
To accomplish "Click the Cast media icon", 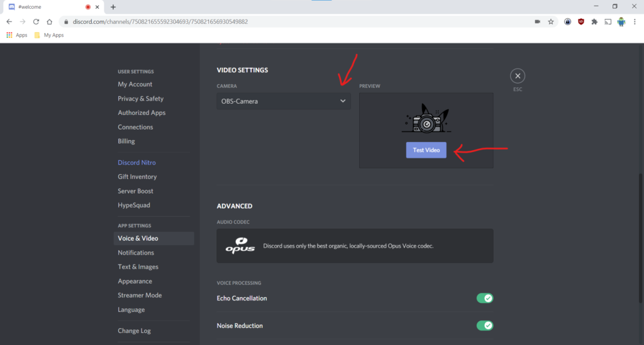I will [608, 22].
